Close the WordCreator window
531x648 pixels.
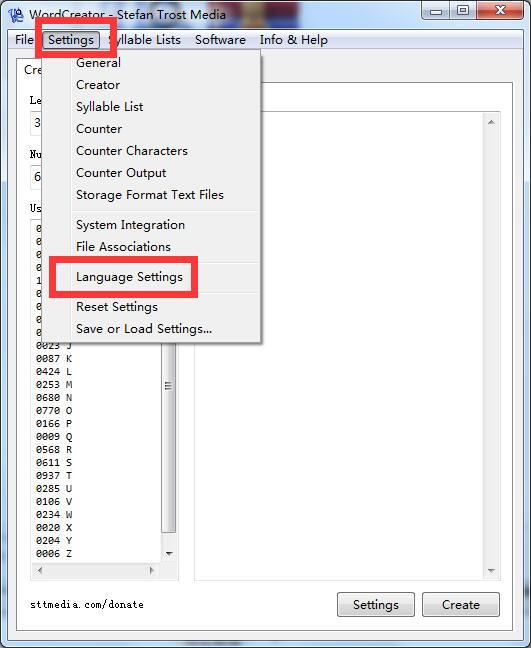pyautogui.click(x=500, y=11)
